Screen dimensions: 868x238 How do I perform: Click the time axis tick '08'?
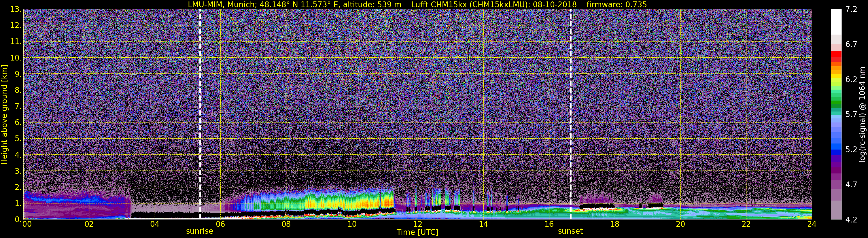[x=286, y=224]
